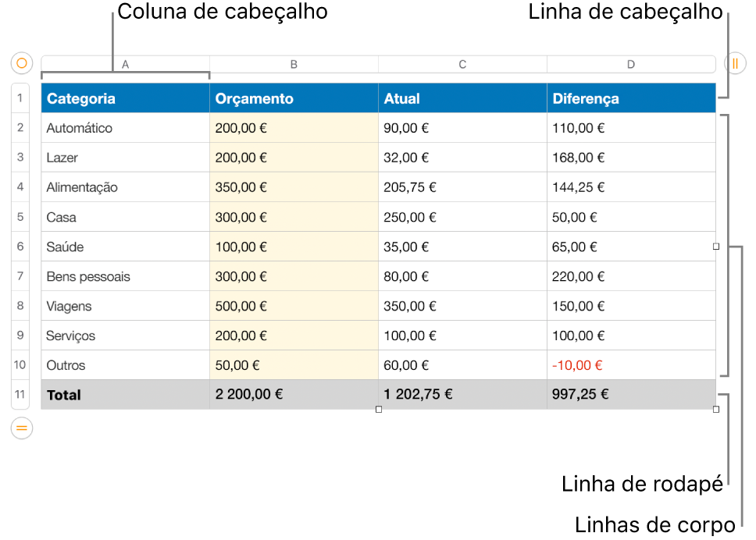Select row 6 number tab
This screenshot has height=540, width=756.
[20, 246]
